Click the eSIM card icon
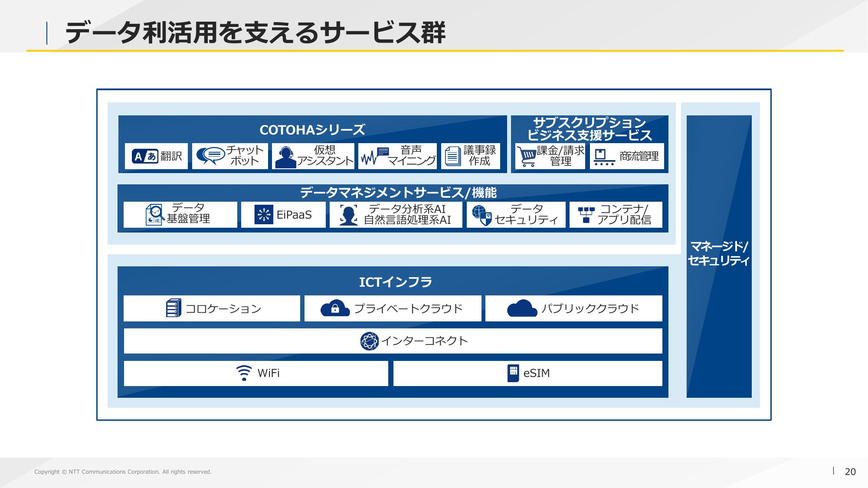Image resolution: width=868 pixels, height=488 pixels. pos(513,373)
